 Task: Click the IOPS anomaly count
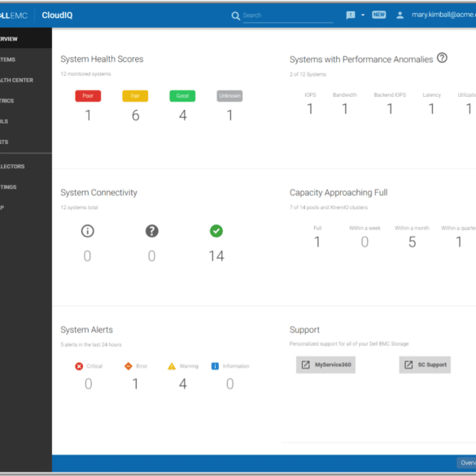310,109
